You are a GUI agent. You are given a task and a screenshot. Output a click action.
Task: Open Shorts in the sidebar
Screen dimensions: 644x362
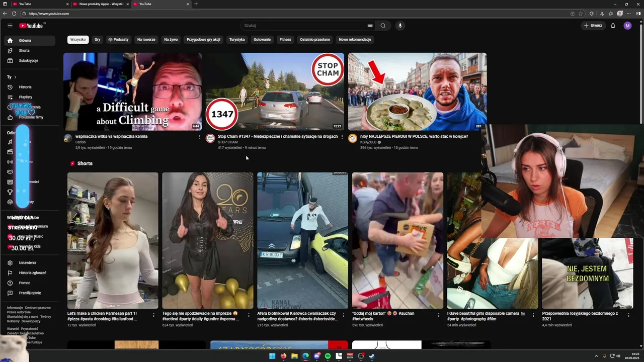click(30, 51)
